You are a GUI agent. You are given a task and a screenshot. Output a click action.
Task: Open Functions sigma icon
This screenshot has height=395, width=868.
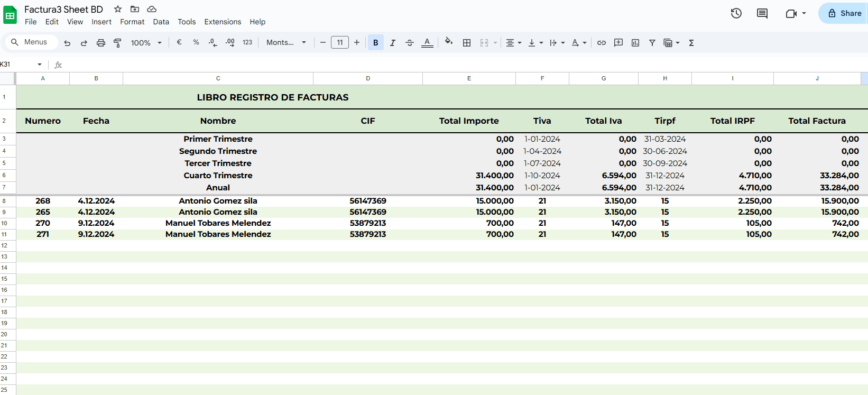(691, 43)
